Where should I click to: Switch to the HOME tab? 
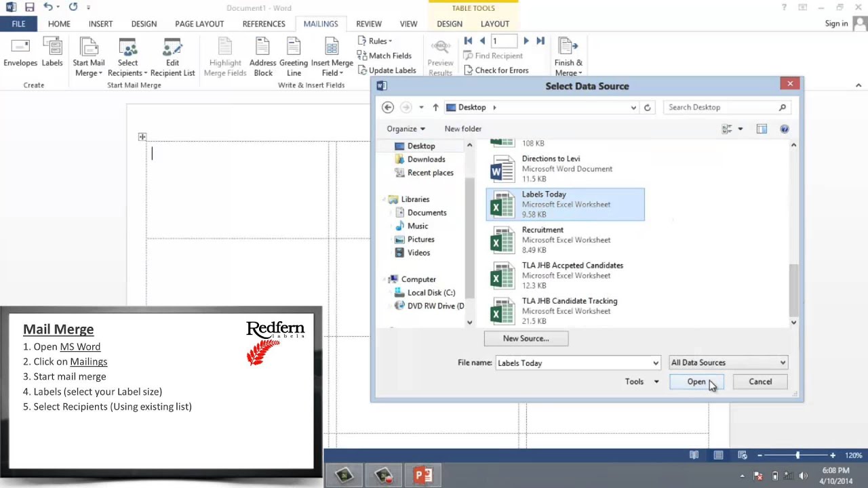(59, 24)
